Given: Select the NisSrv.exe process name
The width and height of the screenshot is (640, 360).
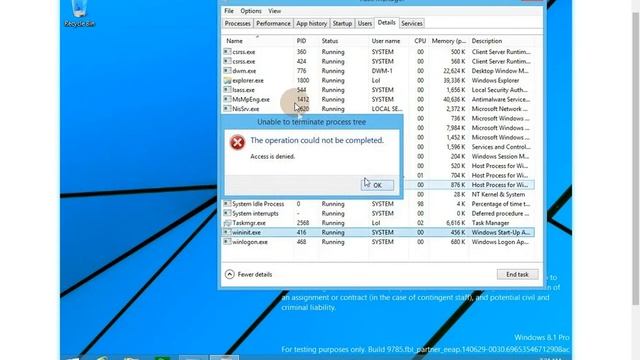Looking at the screenshot, I should [246, 109].
